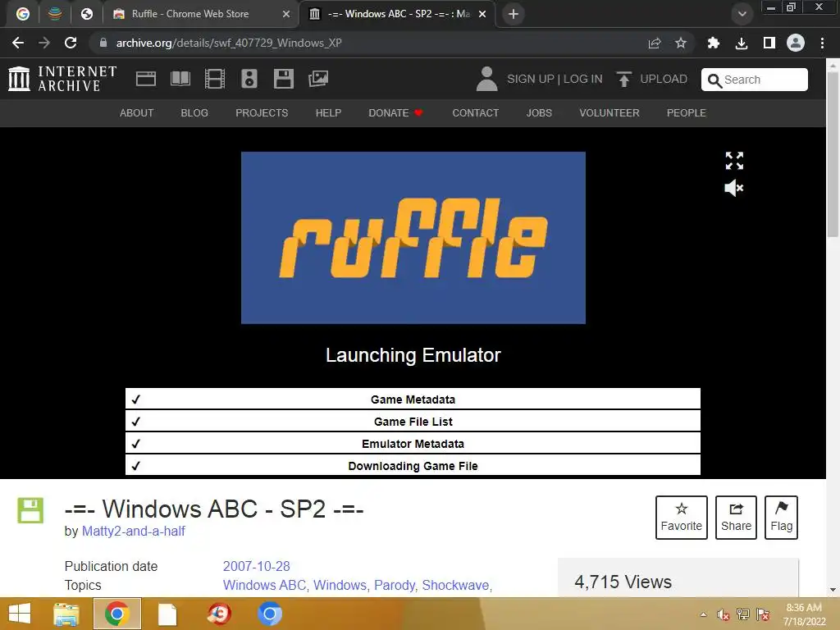Open the Video film strip icon
Viewport: 840px width, 630px height.
[x=215, y=79]
